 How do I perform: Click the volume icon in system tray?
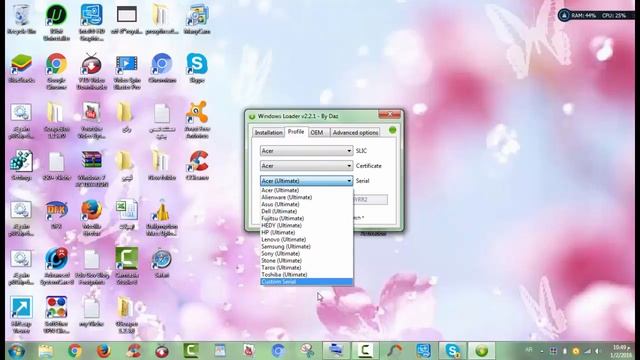598,351
